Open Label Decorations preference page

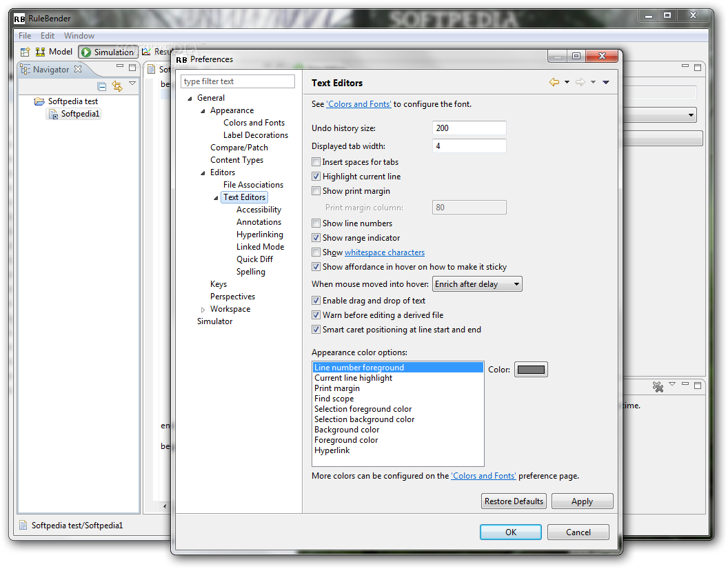[256, 135]
